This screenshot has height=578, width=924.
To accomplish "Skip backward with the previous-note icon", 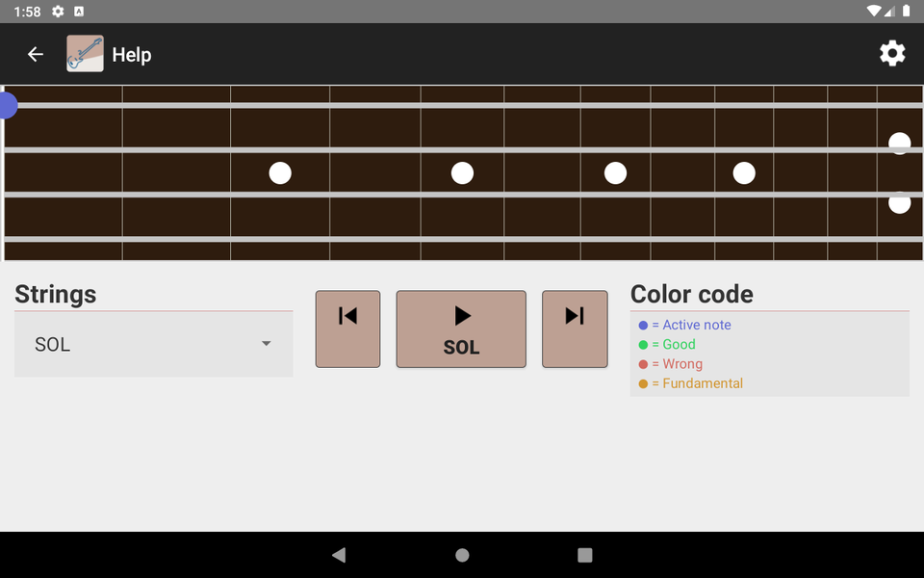I will tap(347, 328).
